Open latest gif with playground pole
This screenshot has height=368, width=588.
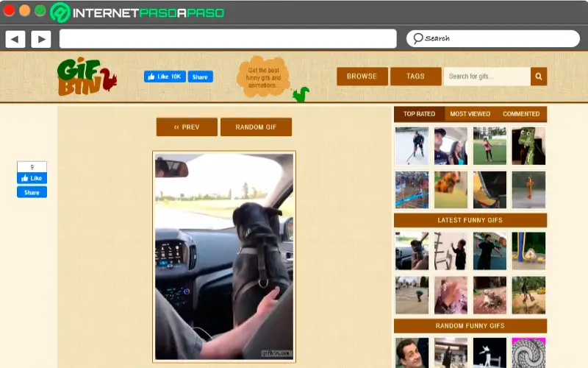pyautogui.click(x=528, y=251)
